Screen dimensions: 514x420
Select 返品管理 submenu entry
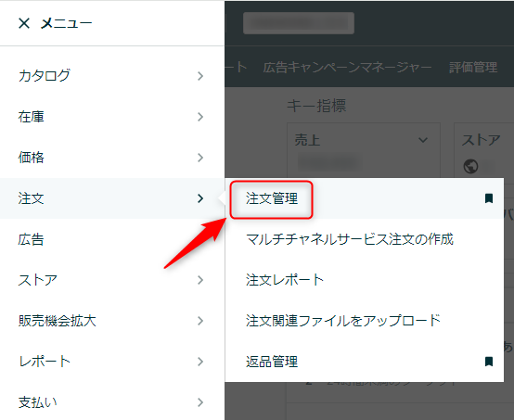(x=272, y=362)
